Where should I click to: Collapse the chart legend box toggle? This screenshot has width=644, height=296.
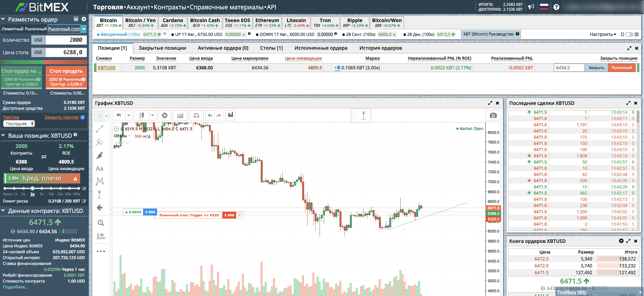click(x=116, y=129)
